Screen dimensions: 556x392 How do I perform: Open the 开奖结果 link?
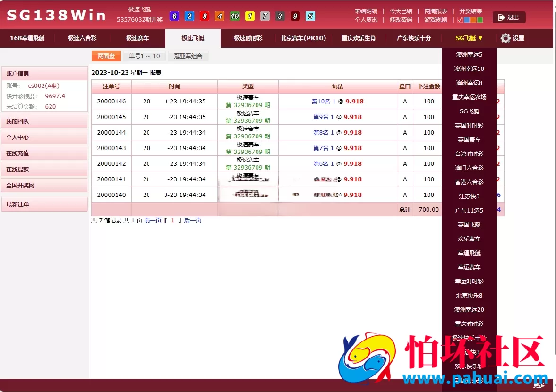[470, 11]
